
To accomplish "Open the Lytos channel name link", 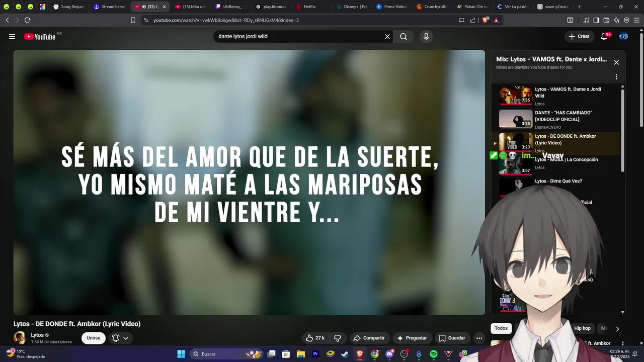I will (x=37, y=335).
